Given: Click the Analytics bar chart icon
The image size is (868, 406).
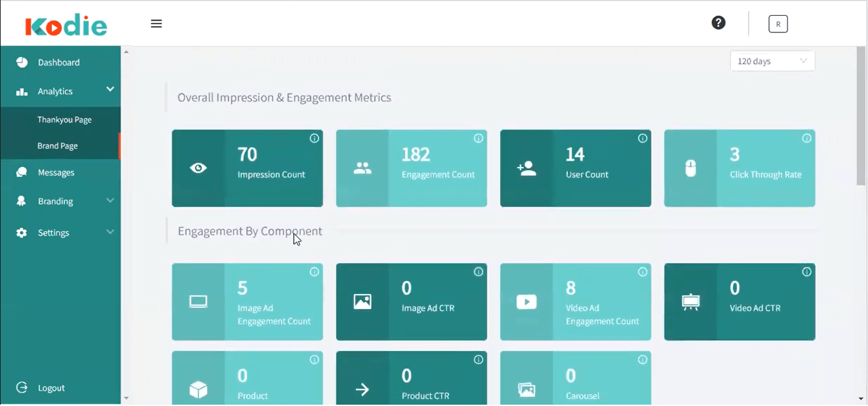Looking at the screenshot, I should click(x=22, y=92).
